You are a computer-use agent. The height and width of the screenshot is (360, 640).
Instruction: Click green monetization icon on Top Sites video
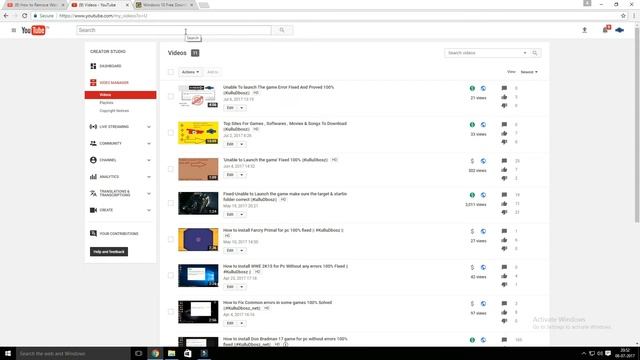pyautogui.click(x=472, y=125)
